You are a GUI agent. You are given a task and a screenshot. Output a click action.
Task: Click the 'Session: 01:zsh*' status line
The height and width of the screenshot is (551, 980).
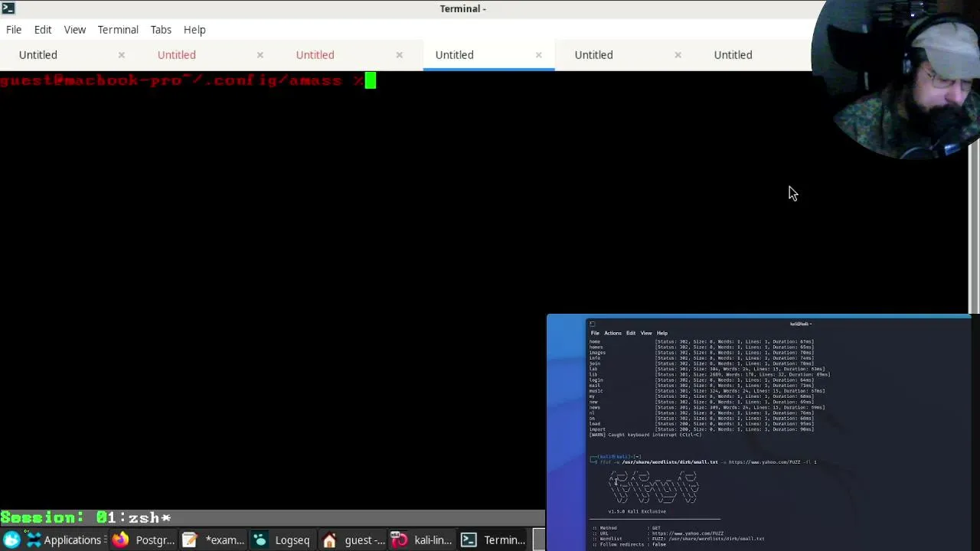[86, 518]
